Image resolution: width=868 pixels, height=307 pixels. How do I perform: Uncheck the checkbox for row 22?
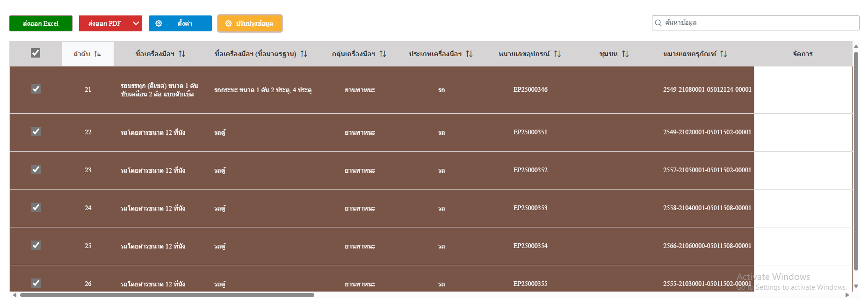36,132
